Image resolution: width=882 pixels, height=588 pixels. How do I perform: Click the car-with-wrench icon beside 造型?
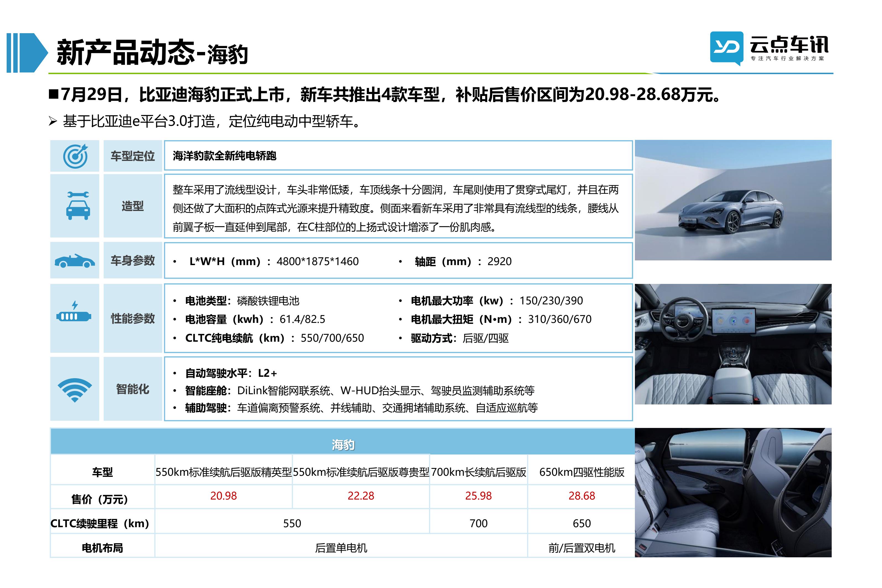78,205
